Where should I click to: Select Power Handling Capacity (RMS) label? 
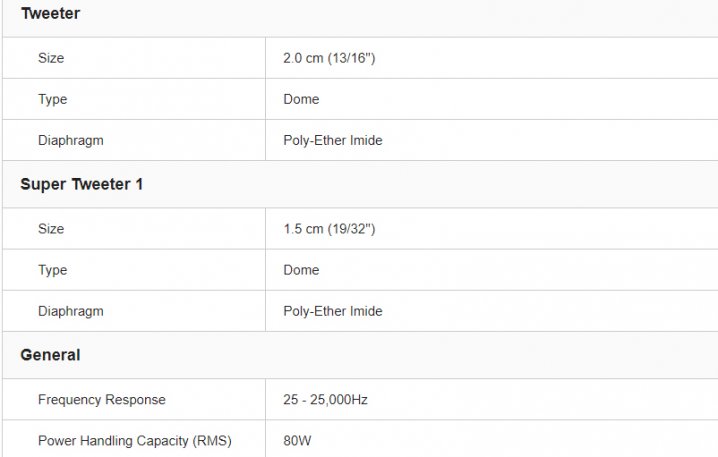[135, 441]
